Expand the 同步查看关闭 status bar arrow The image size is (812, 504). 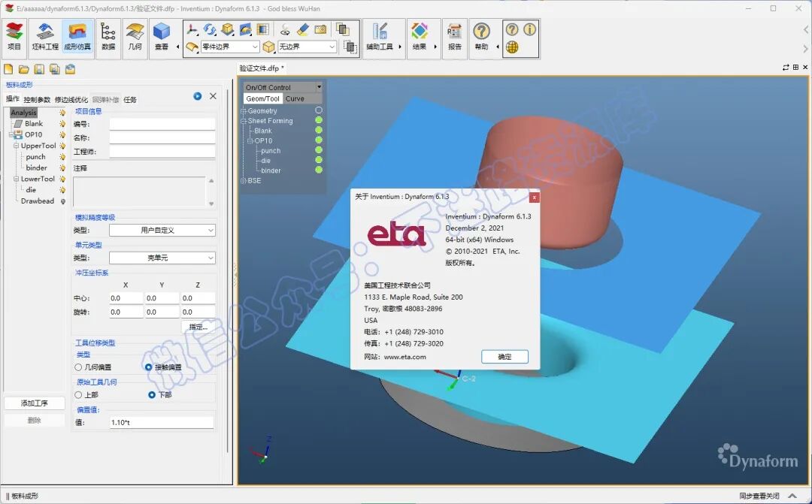pyautogui.click(x=792, y=496)
